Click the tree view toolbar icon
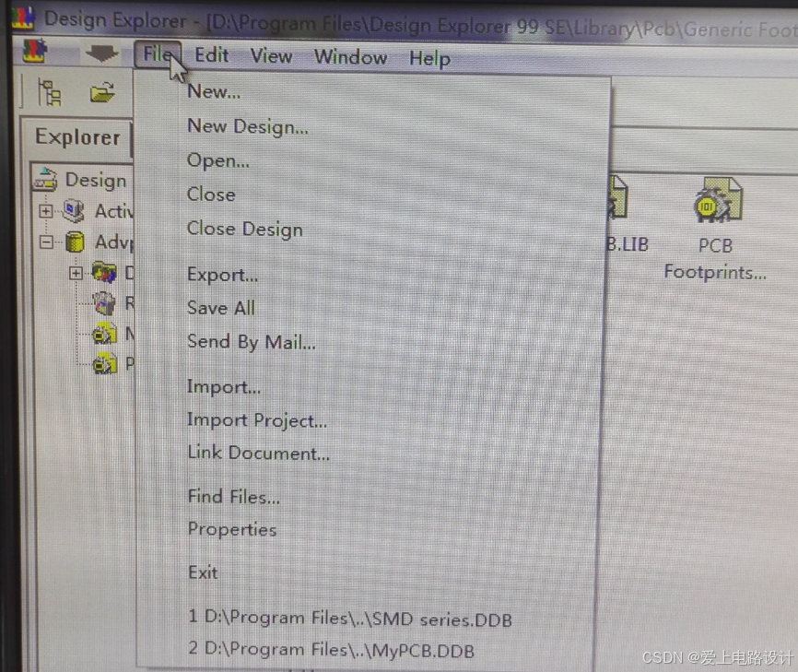The height and width of the screenshot is (672, 798). click(50, 93)
